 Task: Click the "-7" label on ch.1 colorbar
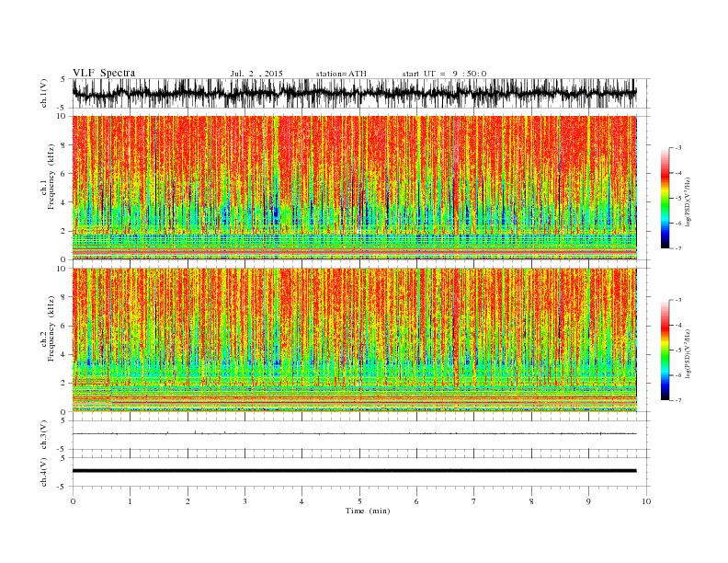pos(678,248)
